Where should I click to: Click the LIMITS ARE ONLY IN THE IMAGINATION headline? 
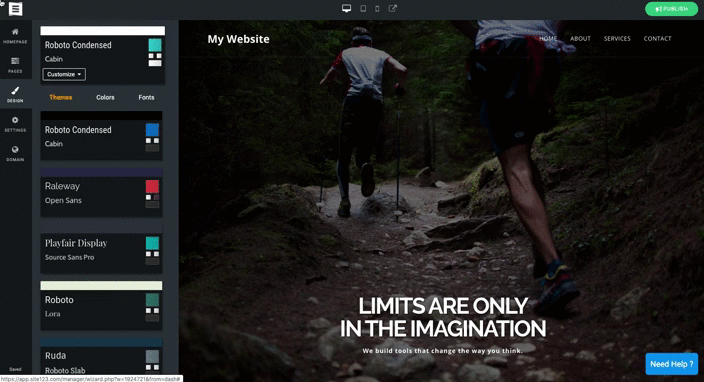click(443, 317)
